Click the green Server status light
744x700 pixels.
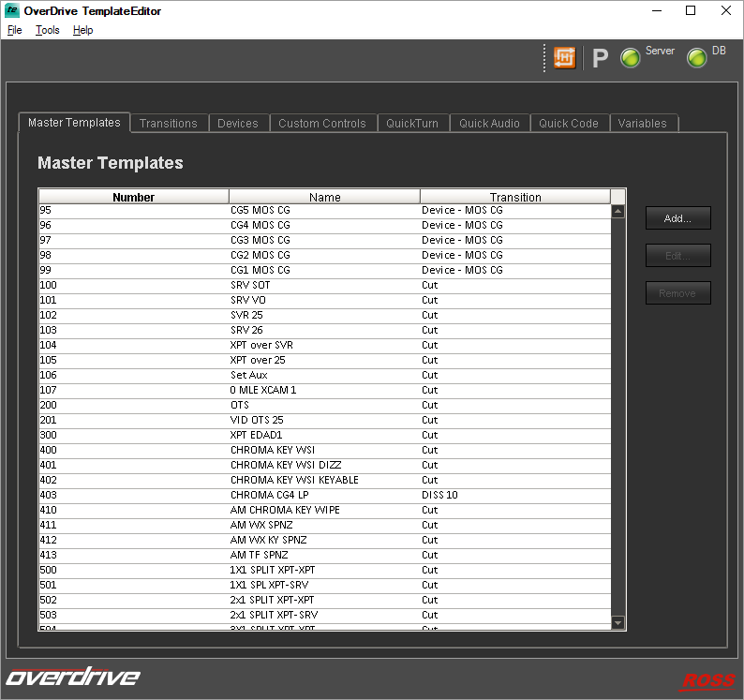point(631,58)
